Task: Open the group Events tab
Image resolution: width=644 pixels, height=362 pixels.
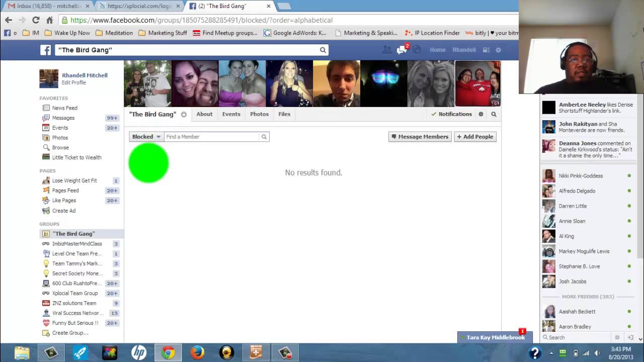Action: click(x=231, y=114)
